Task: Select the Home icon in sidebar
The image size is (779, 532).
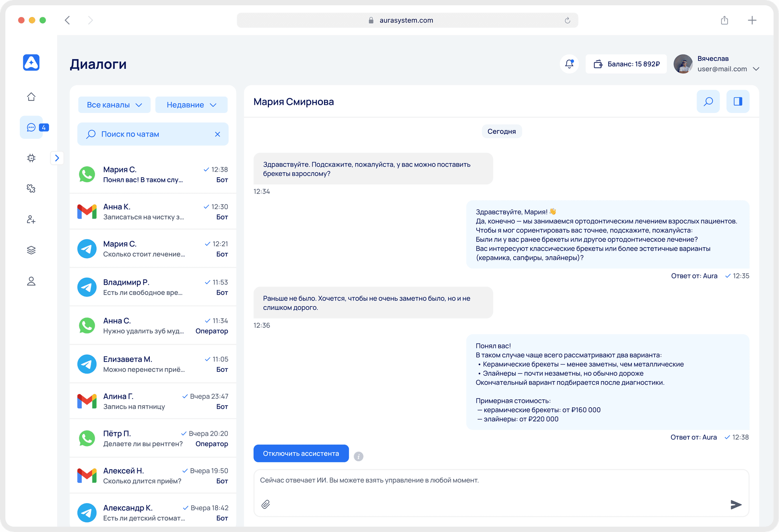Action: (x=31, y=97)
